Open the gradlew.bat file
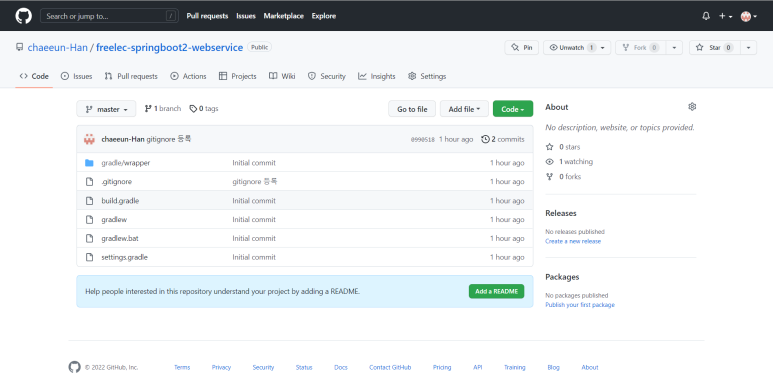773x378 pixels. (x=120, y=238)
